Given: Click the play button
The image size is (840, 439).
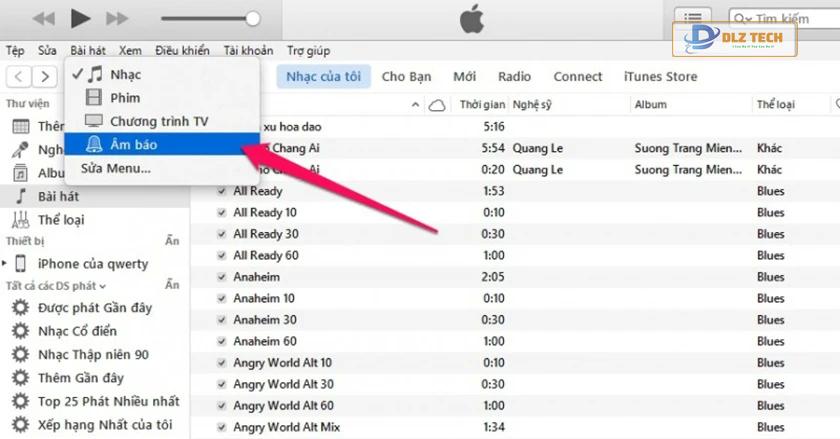Looking at the screenshot, I should click(x=80, y=19).
